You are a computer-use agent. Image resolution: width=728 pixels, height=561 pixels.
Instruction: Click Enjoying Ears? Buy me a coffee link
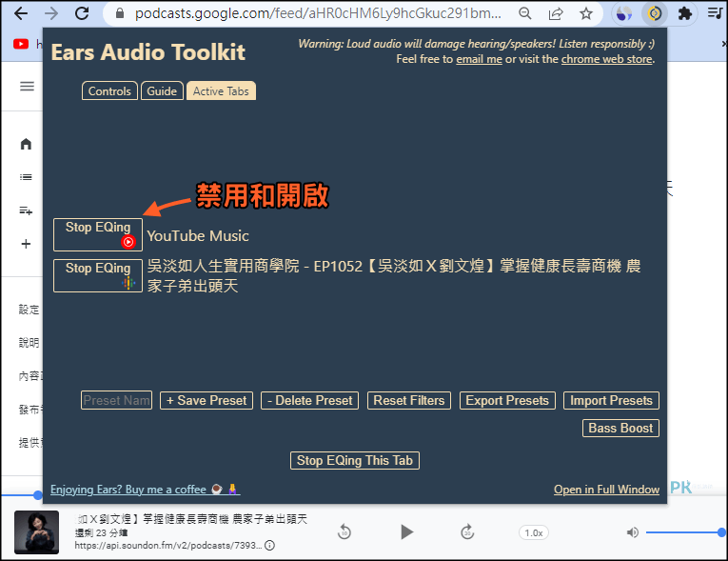146,490
